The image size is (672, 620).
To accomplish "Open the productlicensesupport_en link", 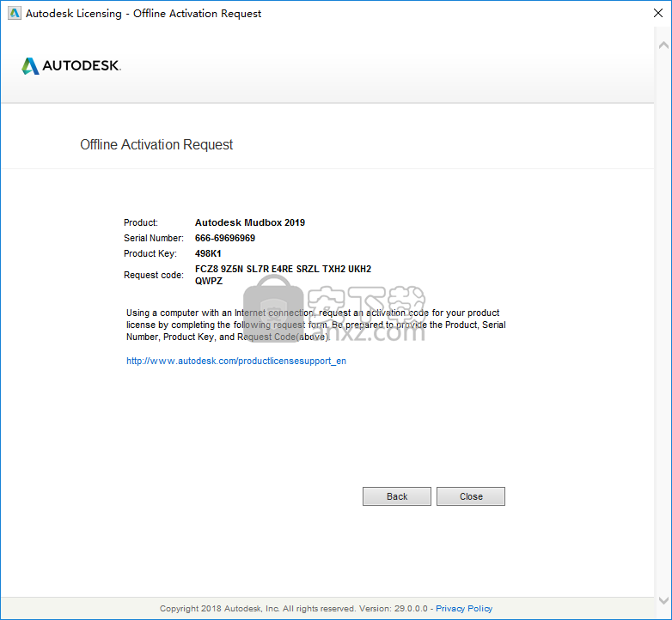I will [236, 361].
